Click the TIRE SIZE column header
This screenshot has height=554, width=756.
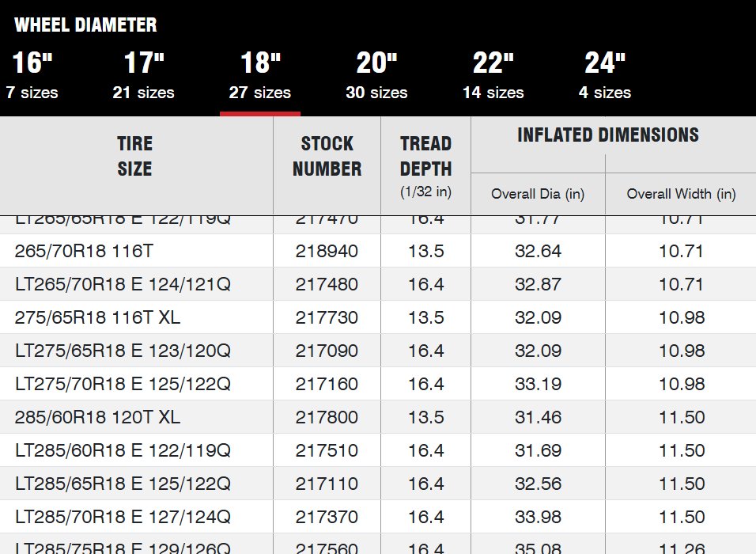[134, 156]
